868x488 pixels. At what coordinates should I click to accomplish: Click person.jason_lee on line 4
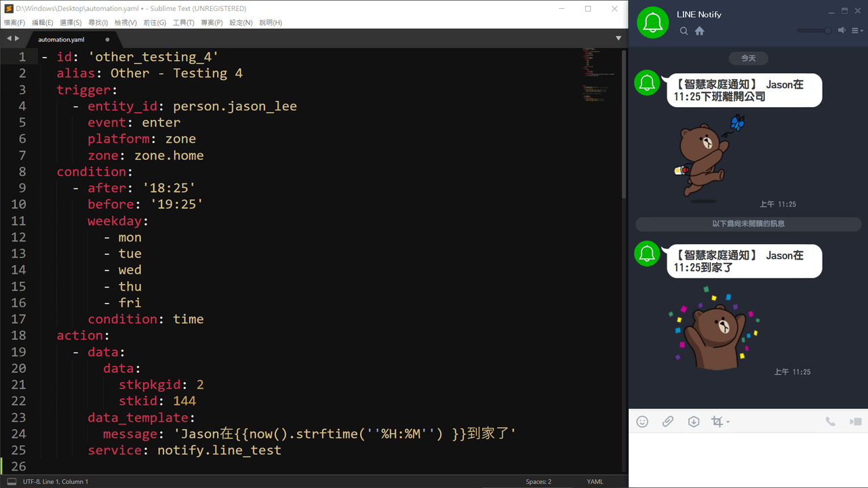pyautogui.click(x=235, y=106)
